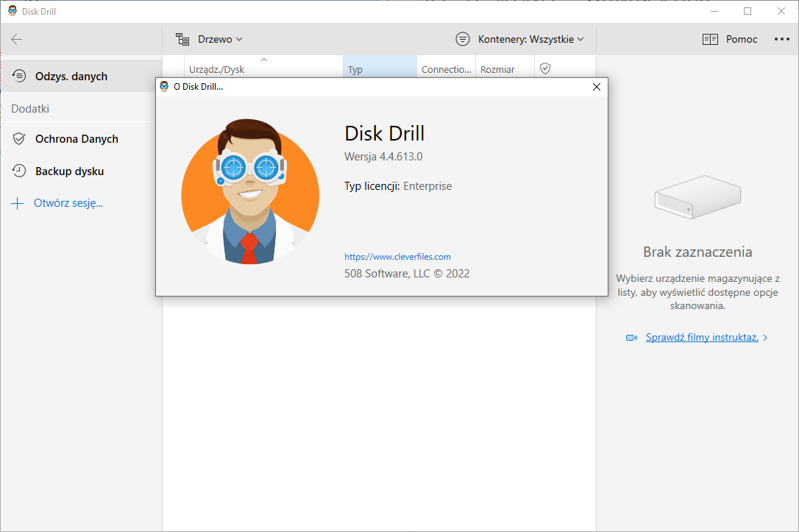Click the tree structure icon beside Drzewo

[x=182, y=39]
